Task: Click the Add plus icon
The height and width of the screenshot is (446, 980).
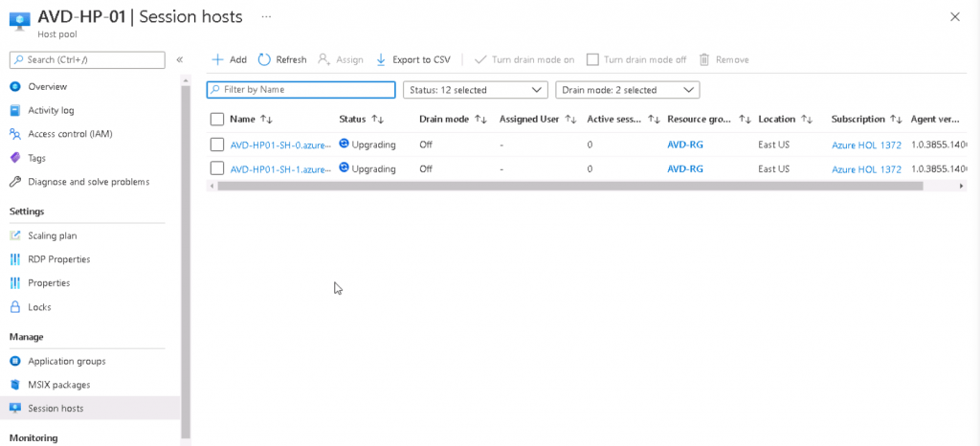Action: tap(217, 60)
